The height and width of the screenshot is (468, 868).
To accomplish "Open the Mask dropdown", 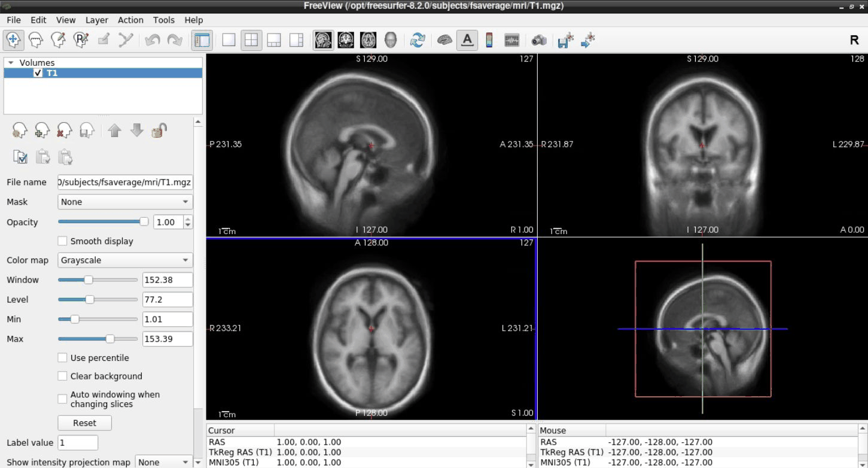I will click(x=125, y=202).
